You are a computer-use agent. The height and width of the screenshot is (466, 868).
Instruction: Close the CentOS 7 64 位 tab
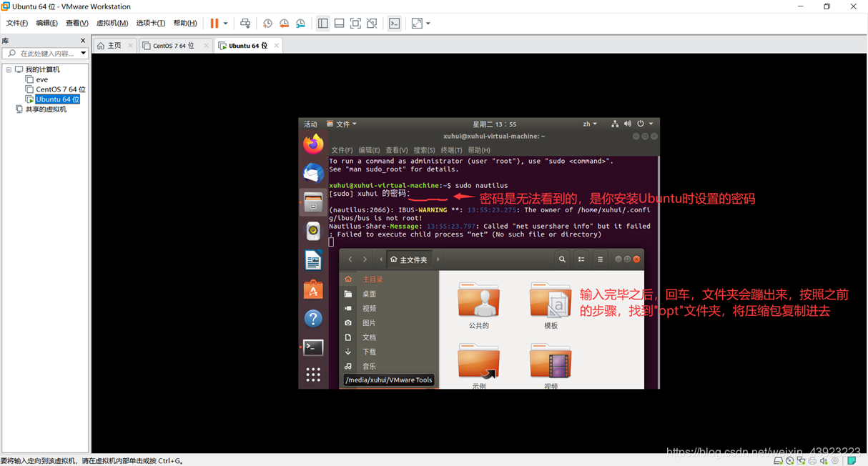(206, 46)
